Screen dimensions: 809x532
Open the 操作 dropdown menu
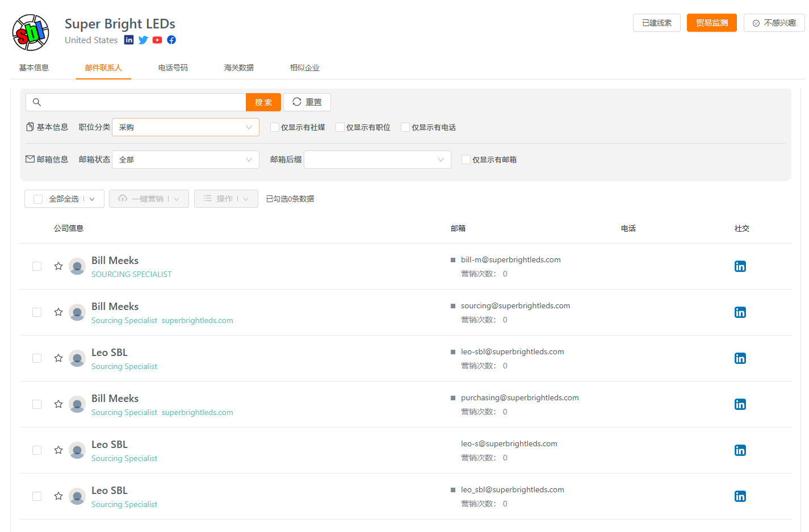tap(226, 199)
